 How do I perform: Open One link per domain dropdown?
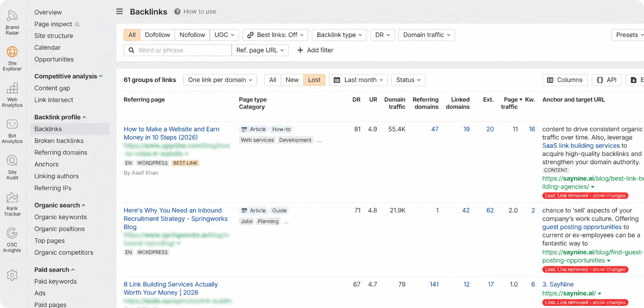220,80
